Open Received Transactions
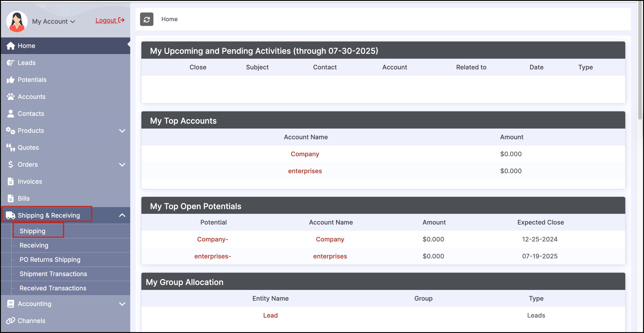644x333 pixels. (53, 288)
